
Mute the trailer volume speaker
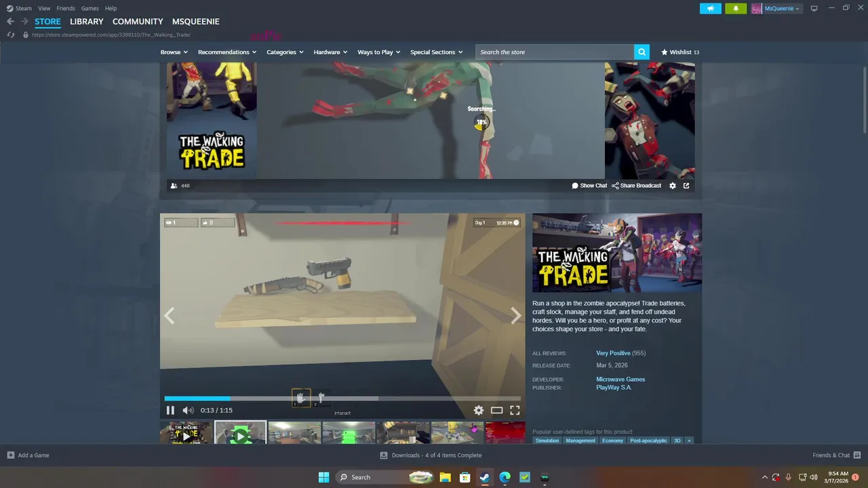tap(188, 410)
